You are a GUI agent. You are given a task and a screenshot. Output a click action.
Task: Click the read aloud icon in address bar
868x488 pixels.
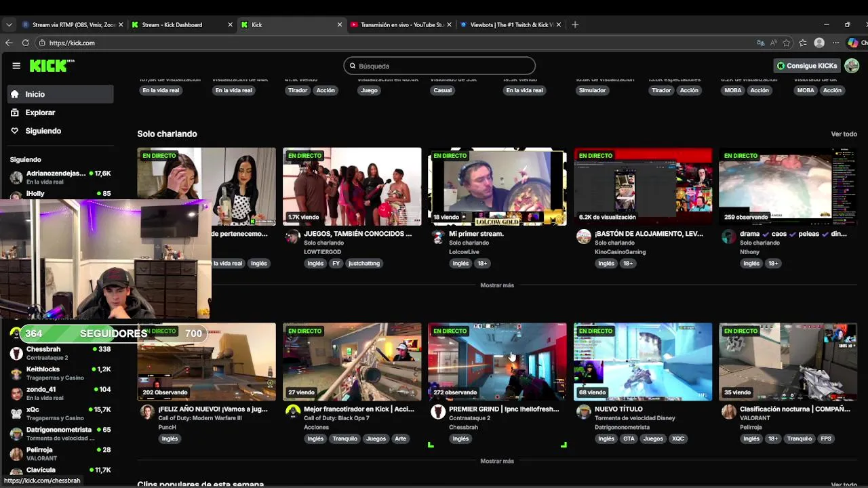pos(774,43)
